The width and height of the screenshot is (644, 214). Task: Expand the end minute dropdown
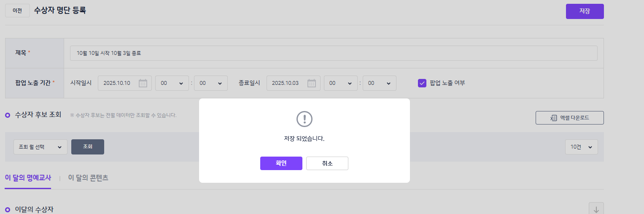[379, 83]
